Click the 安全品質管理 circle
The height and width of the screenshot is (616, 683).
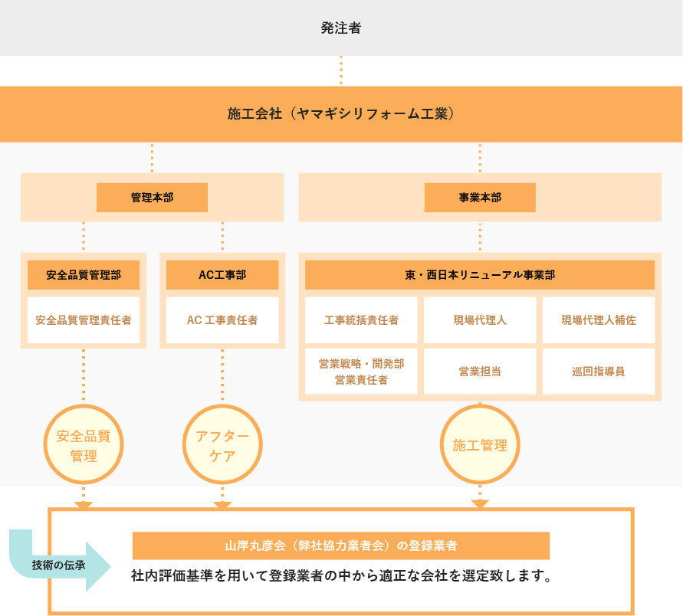84,444
